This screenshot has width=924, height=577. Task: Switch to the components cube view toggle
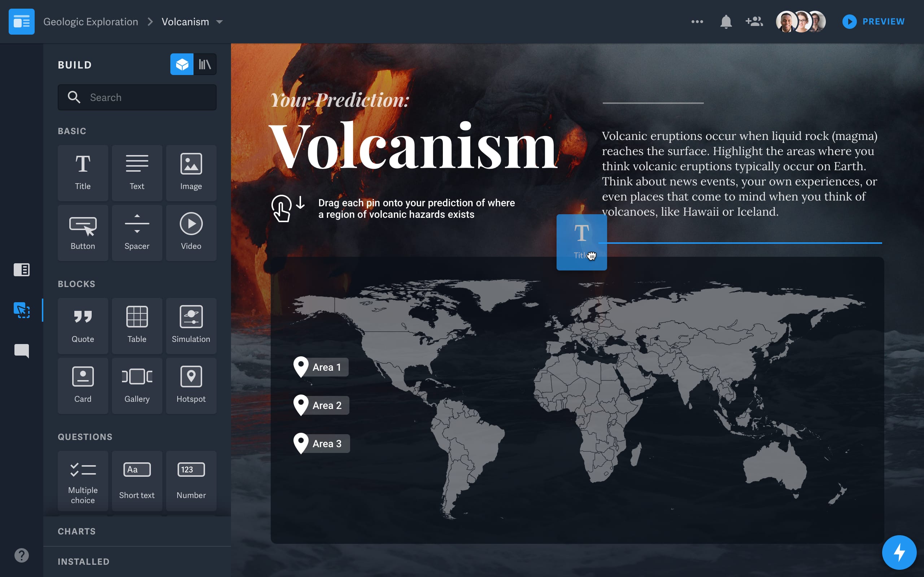(x=182, y=65)
